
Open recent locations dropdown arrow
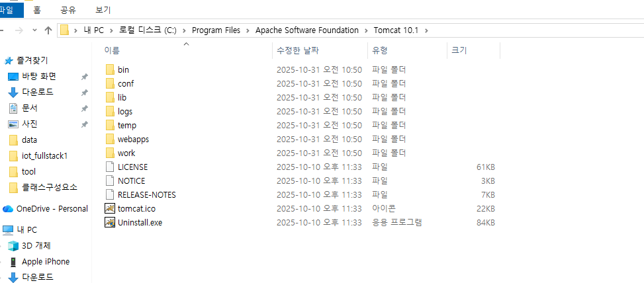click(34, 30)
